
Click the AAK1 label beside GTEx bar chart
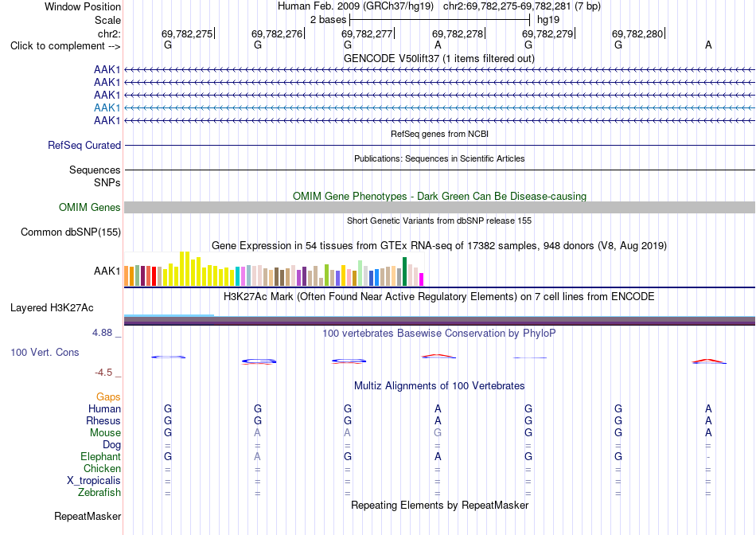coord(107,271)
